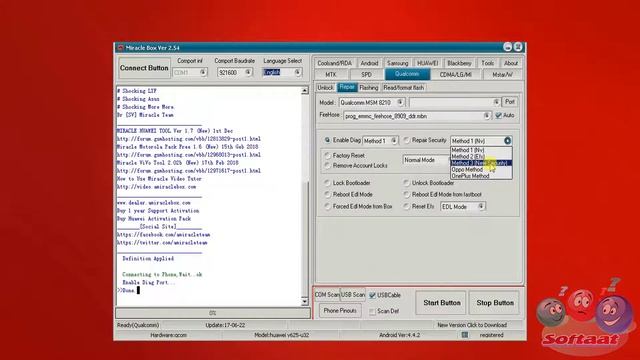Open the empty dropdown beside Port
The width and height of the screenshot is (640, 360).
click(x=496, y=102)
